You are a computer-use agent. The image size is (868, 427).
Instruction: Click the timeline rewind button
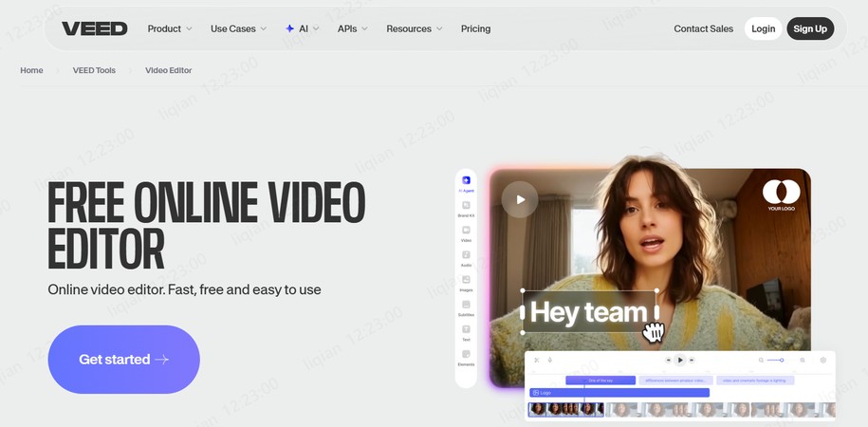point(668,360)
